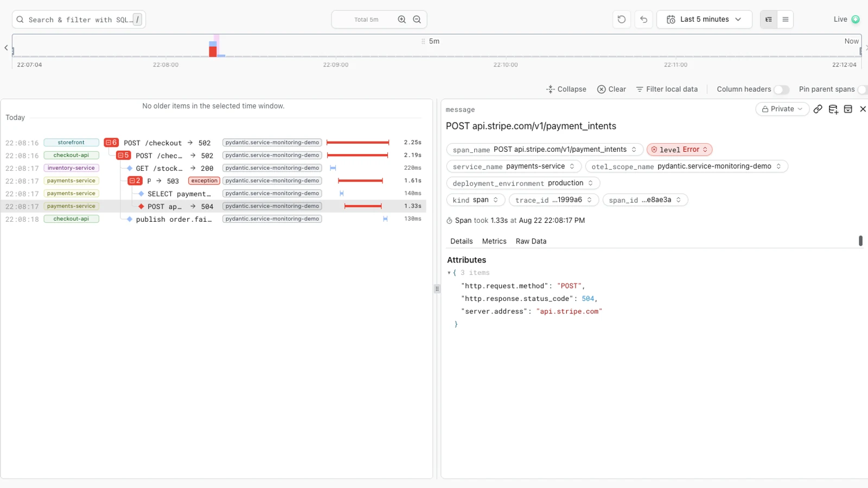Click the details panel scrollbar thumb
Screen dimensions: 868x488
pos(861,241)
